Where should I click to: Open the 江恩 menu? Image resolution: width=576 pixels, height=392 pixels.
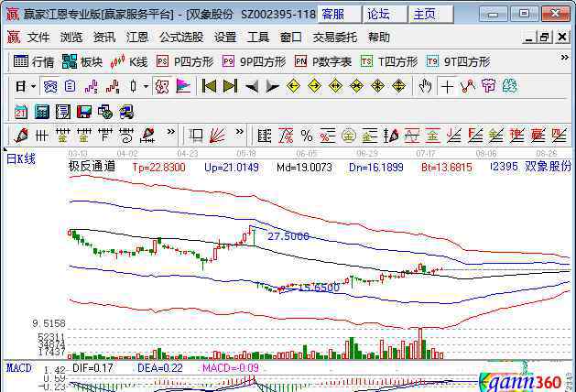pyautogui.click(x=137, y=38)
